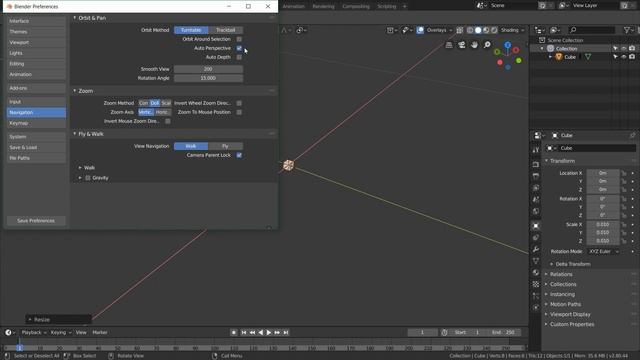The width and height of the screenshot is (640, 360).
Task: Open the Marker menu in timeline
Action: 100,333
